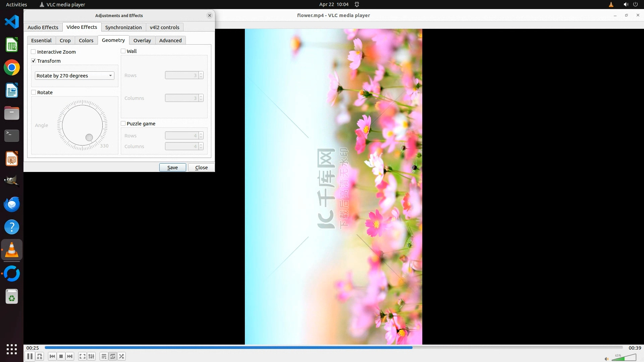Skip to the next media item
The height and width of the screenshot is (362, 644).
(70, 356)
